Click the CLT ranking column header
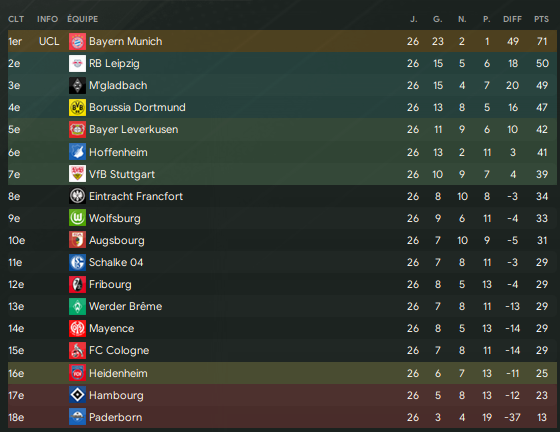Image resolution: width=560 pixels, height=432 pixels. click(x=16, y=19)
